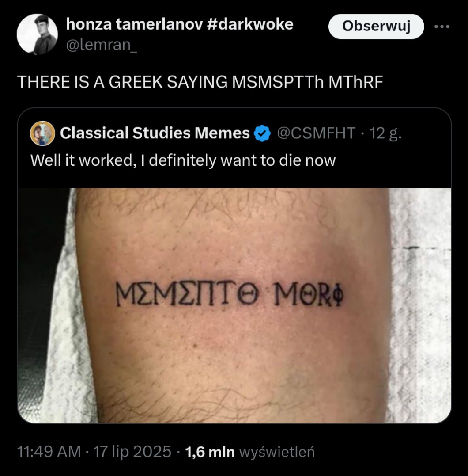Open honza tamerlanov's profile avatar

click(37, 34)
